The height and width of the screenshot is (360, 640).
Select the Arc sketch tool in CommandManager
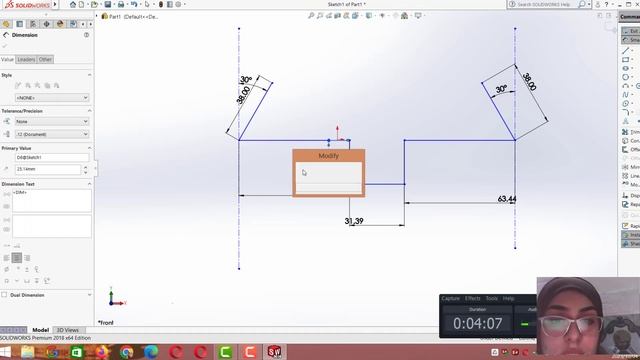click(x=626, y=86)
